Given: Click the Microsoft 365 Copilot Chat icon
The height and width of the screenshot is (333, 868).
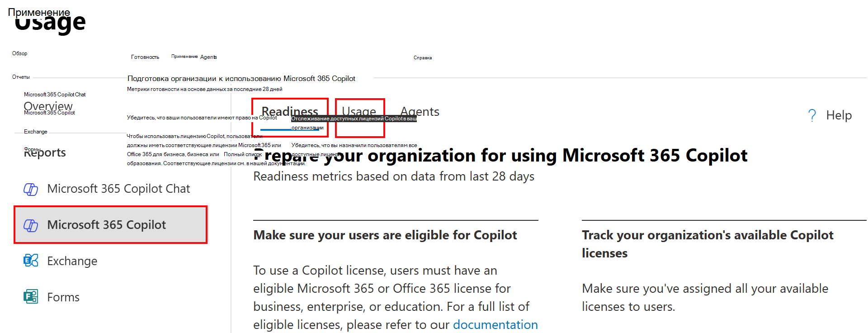Looking at the screenshot, I should click(x=31, y=189).
